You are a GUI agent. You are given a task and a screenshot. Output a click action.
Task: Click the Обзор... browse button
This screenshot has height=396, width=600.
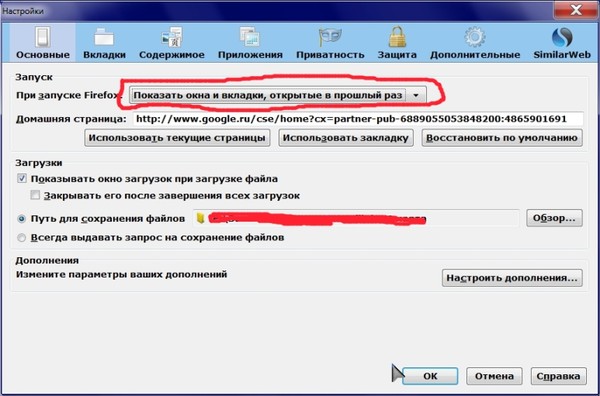pyautogui.click(x=554, y=218)
